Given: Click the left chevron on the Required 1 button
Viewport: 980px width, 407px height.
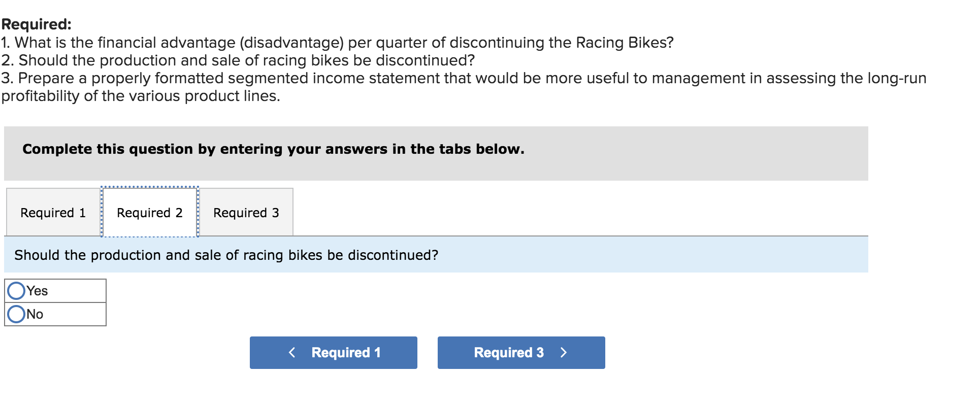Looking at the screenshot, I should [x=292, y=353].
